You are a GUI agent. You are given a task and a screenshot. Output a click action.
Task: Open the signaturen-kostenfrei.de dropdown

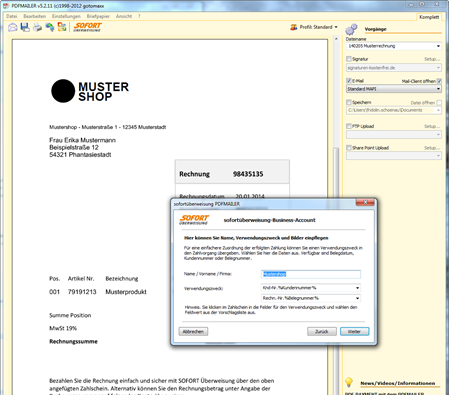tap(438, 68)
